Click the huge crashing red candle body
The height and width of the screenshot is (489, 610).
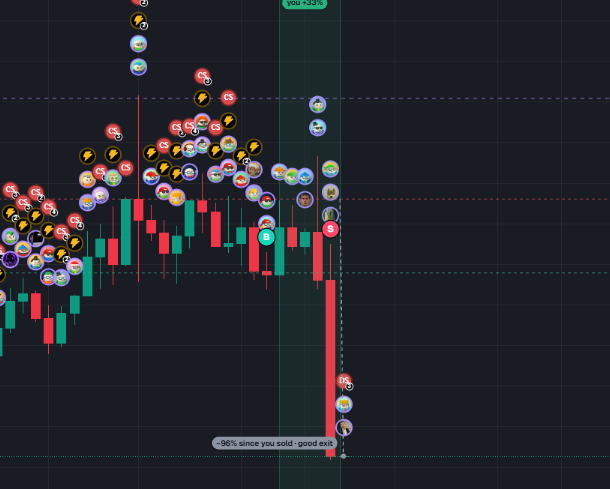330,368
